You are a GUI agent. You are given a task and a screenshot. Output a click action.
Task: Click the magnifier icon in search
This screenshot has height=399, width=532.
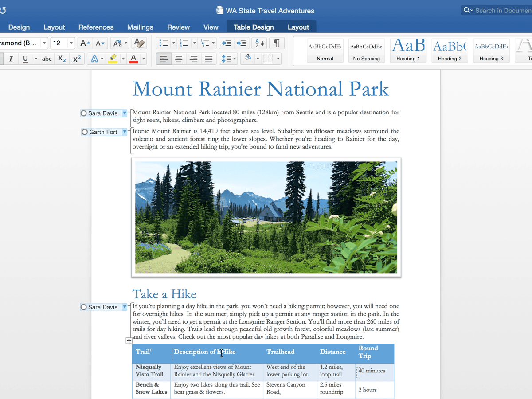pyautogui.click(x=466, y=10)
